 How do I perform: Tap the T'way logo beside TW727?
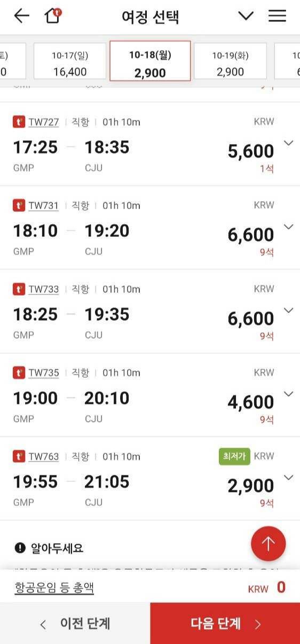(x=19, y=122)
